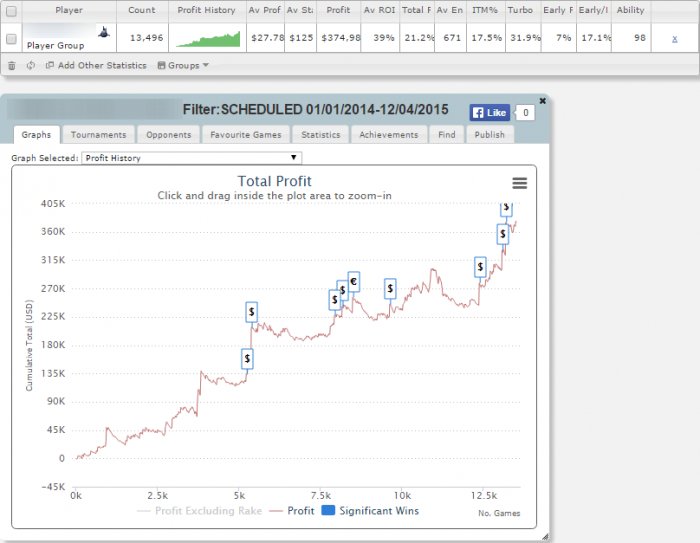
Task: Toggle the Profit Excluding Rake series
Action: click(x=200, y=511)
